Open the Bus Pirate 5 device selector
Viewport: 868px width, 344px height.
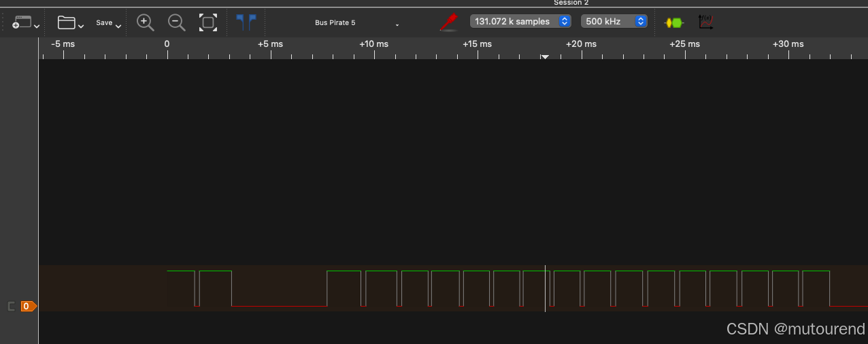tap(356, 23)
